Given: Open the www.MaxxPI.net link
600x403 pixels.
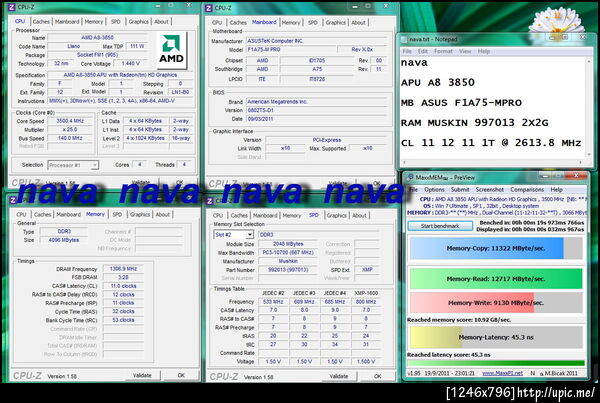Looking at the screenshot, I should click(x=502, y=373).
